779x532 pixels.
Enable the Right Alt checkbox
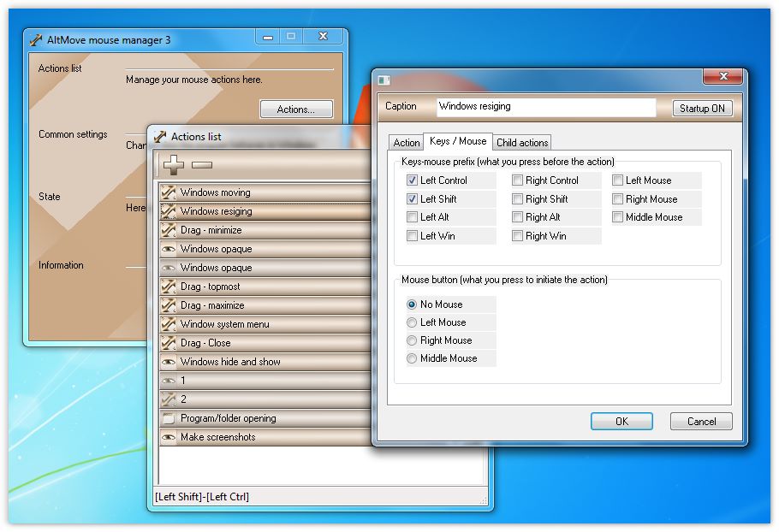click(x=518, y=217)
